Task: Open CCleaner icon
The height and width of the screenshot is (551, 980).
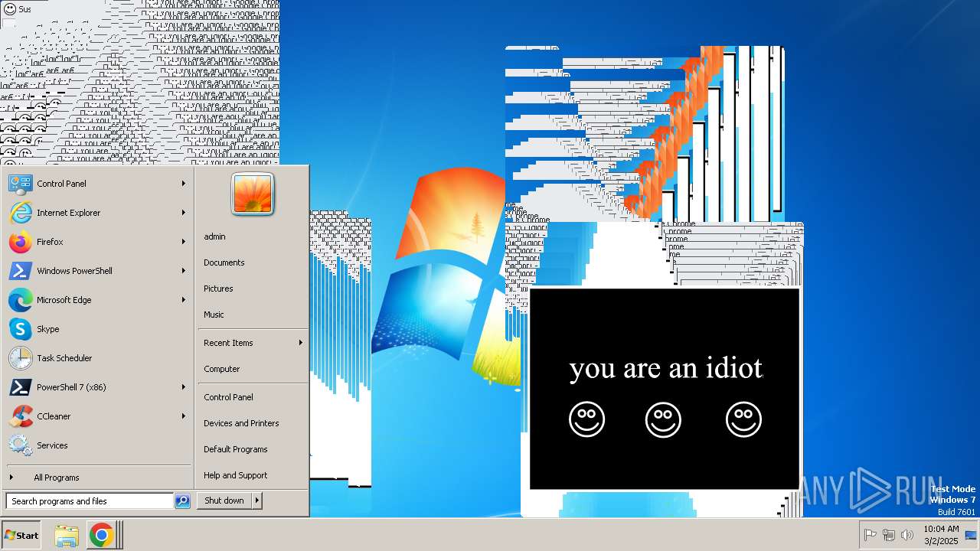Action: point(21,416)
